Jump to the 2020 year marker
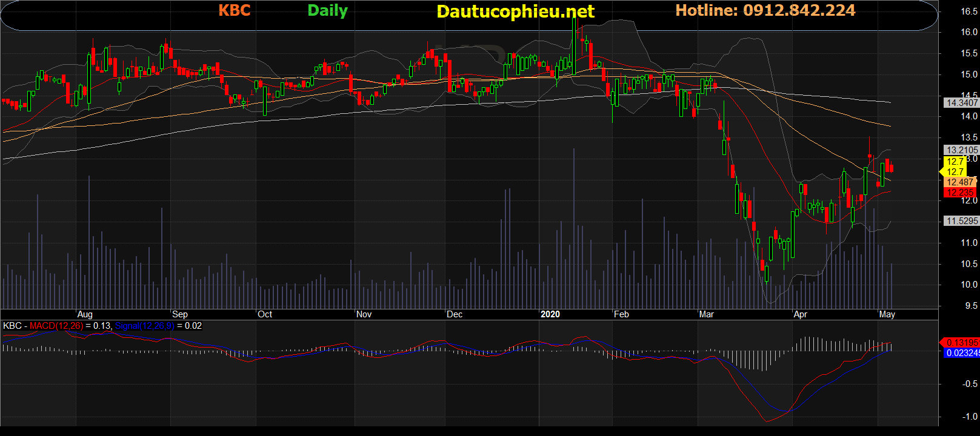The height and width of the screenshot is (436, 980). pyautogui.click(x=550, y=314)
